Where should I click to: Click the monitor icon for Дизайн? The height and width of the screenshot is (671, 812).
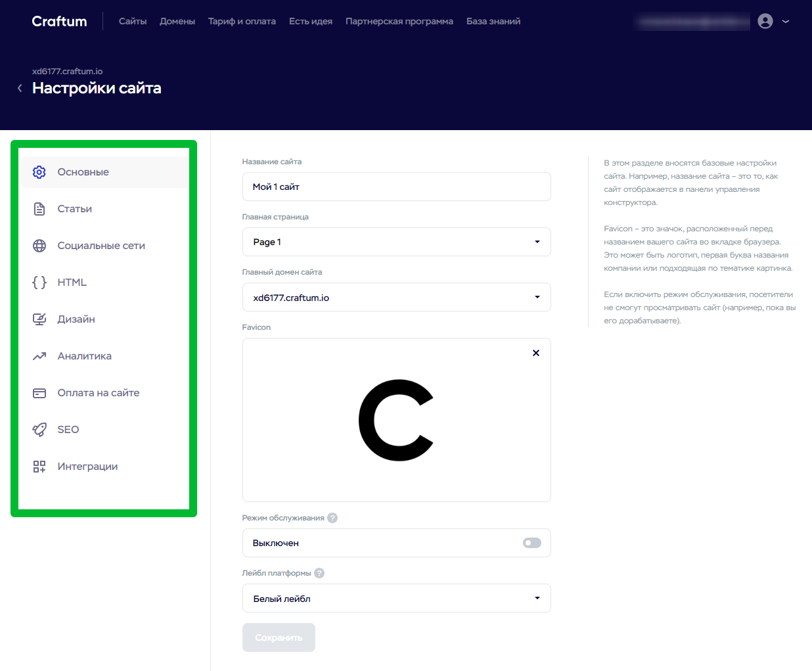tap(39, 319)
